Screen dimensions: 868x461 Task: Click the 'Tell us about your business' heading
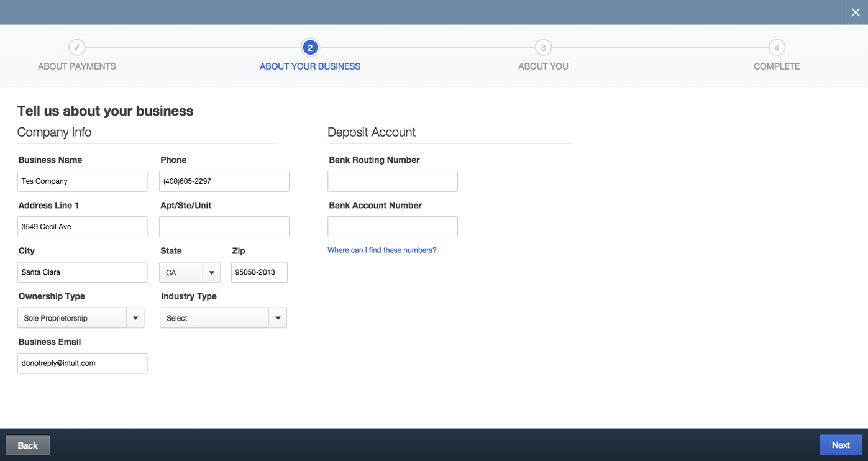tap(106, 111)
